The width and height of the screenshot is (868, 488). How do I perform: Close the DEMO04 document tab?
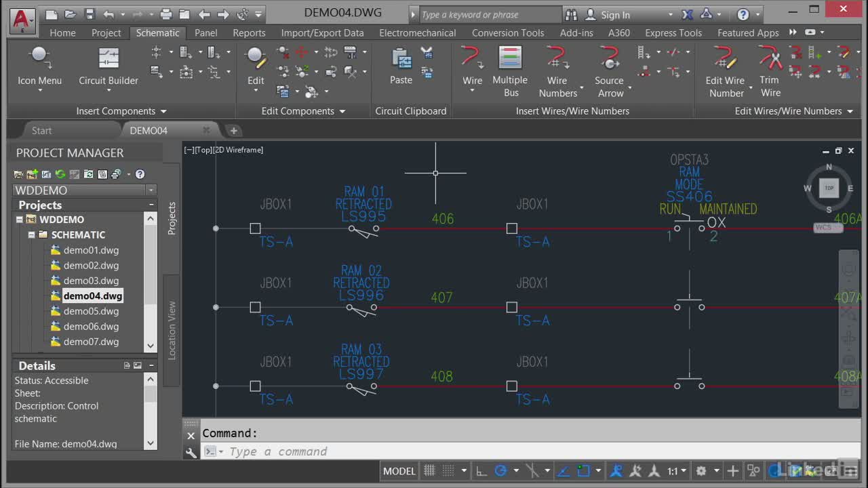[206, 130]
